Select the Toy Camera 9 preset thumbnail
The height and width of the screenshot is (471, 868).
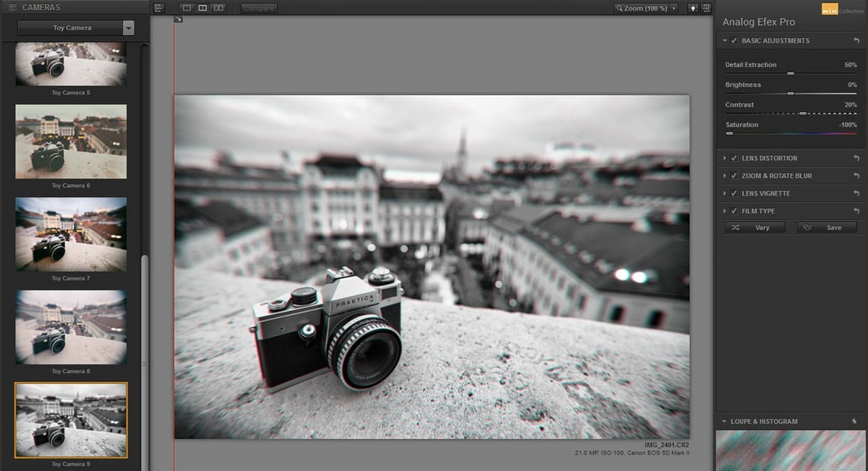click(x=71, y=420)
